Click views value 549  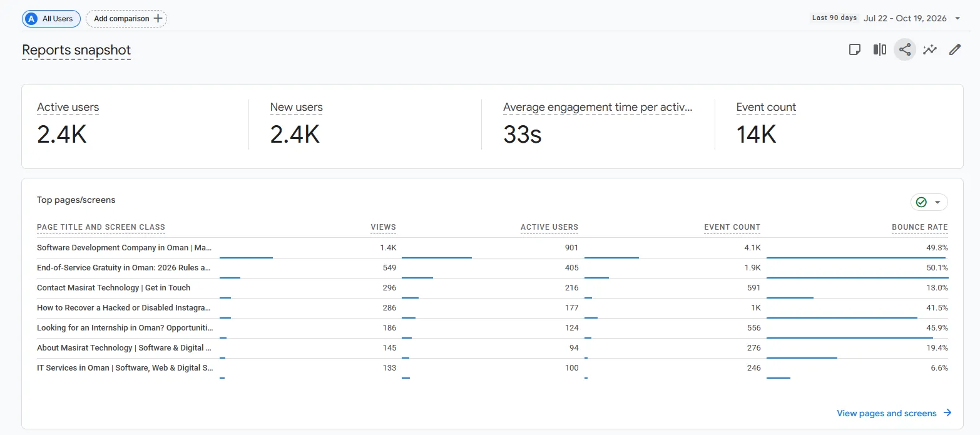point(389,268)
